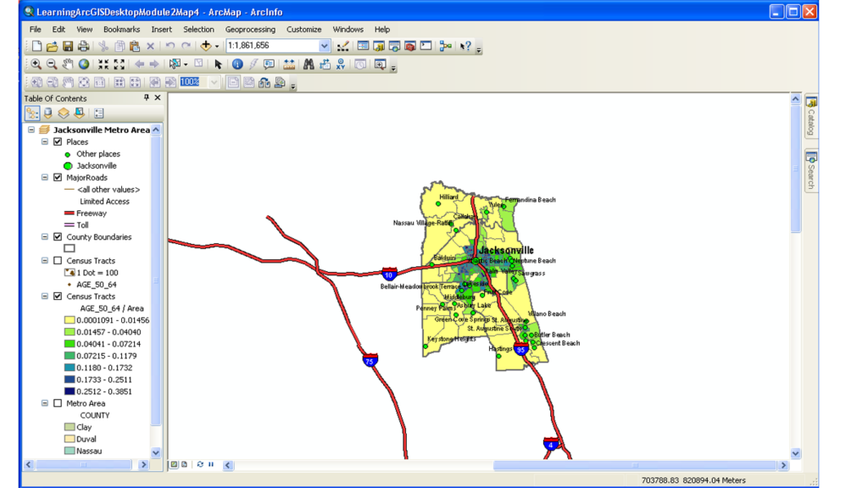The image size is (868, 488).
Task: Click Fixed Zoom Out arrows icon
Action: click(119, 64)
